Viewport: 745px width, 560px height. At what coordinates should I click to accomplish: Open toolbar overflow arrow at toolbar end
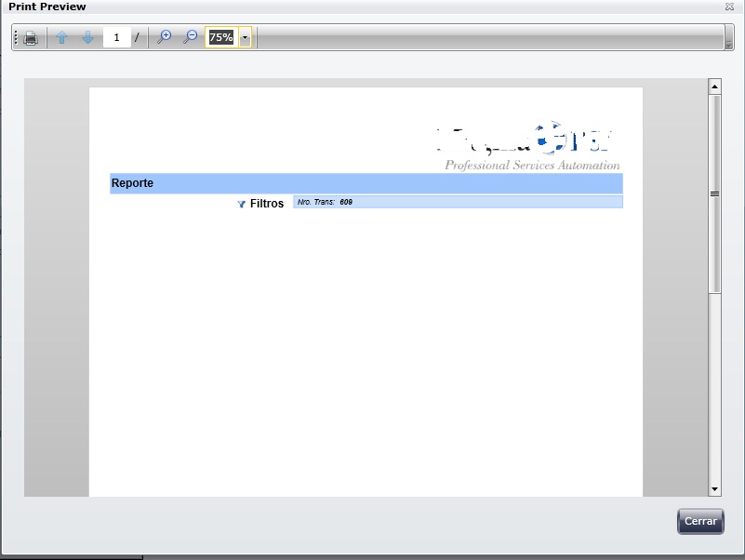(x=729, y=37)
